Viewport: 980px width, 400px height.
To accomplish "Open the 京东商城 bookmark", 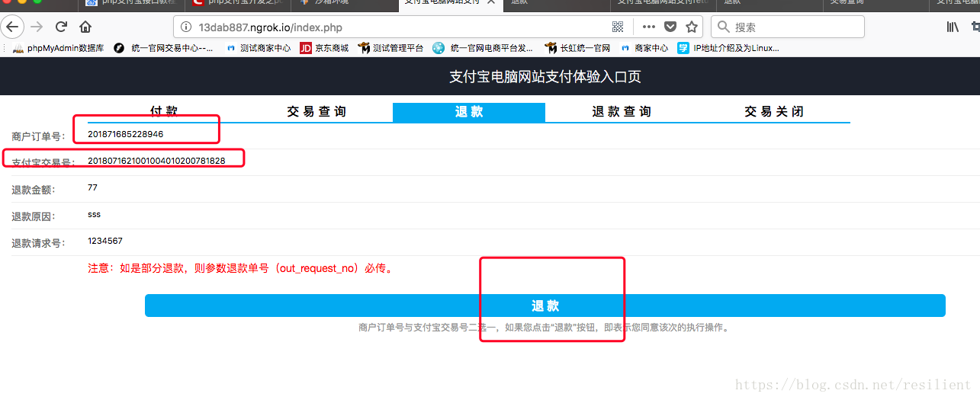I will click(324, 48).
